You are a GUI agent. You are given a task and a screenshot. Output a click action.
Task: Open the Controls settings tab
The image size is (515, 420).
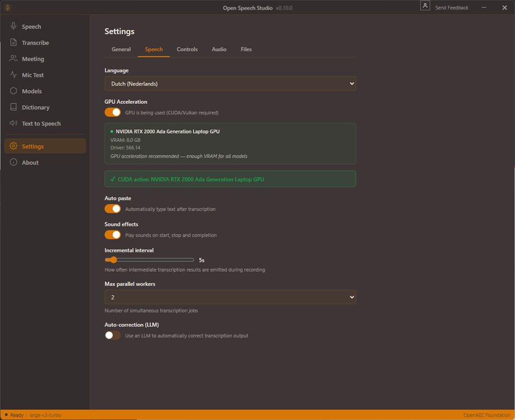click(x=187, y=49)
